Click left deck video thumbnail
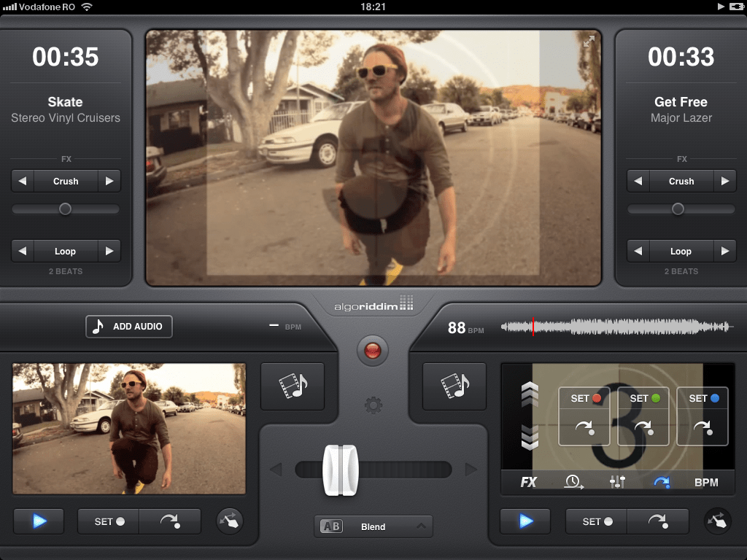The image size is (747, 560). point(129,429)
